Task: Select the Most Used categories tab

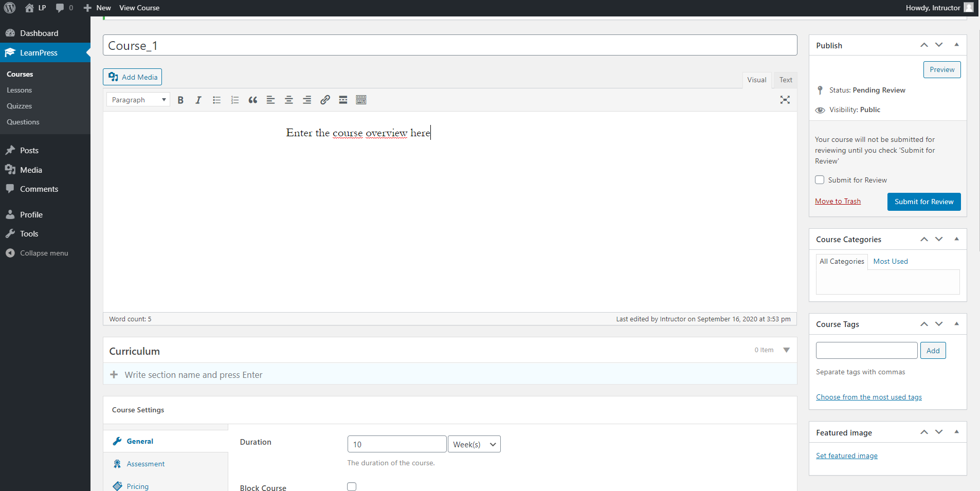Action: pyautogui.click(x=891, y=261)
